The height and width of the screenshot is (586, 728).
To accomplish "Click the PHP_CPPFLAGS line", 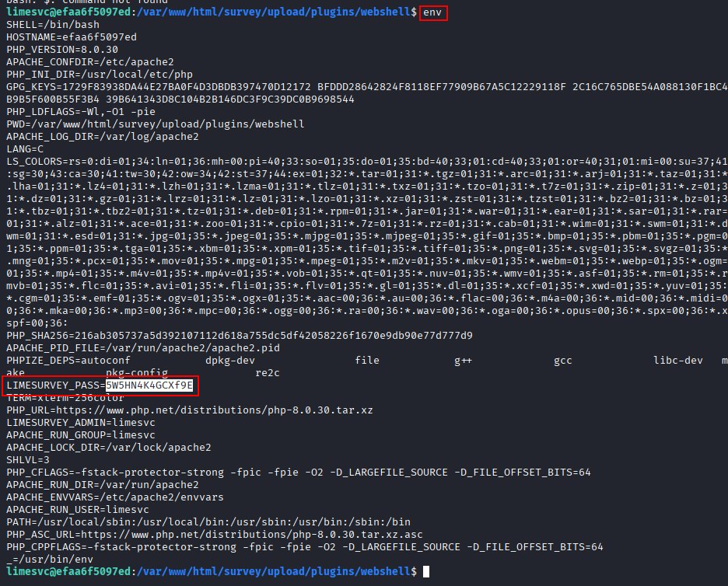I will click(305, 547).
